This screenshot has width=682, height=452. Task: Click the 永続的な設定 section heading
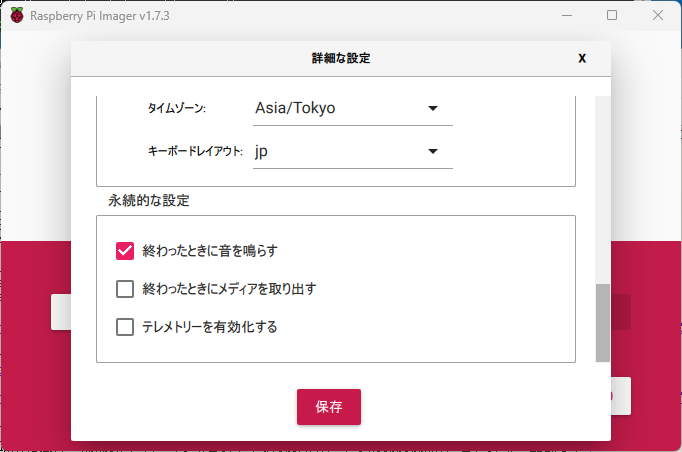[149, 201]
